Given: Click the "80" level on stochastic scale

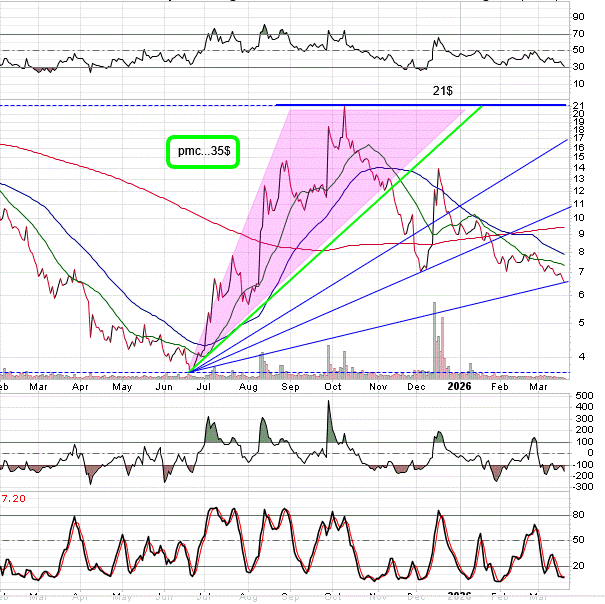Looking at the screenshot, I should click(579, 515).
